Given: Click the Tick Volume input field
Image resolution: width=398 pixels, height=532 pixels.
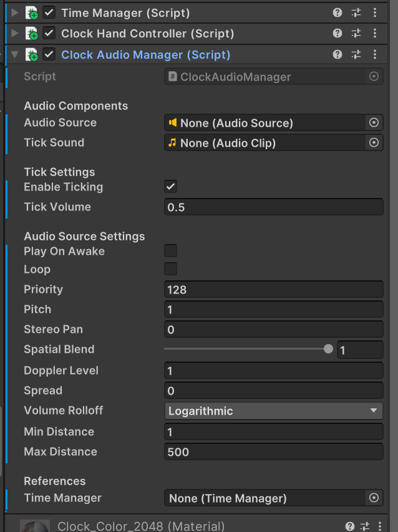Looking at the screenshot, I should tap(274, 207).
